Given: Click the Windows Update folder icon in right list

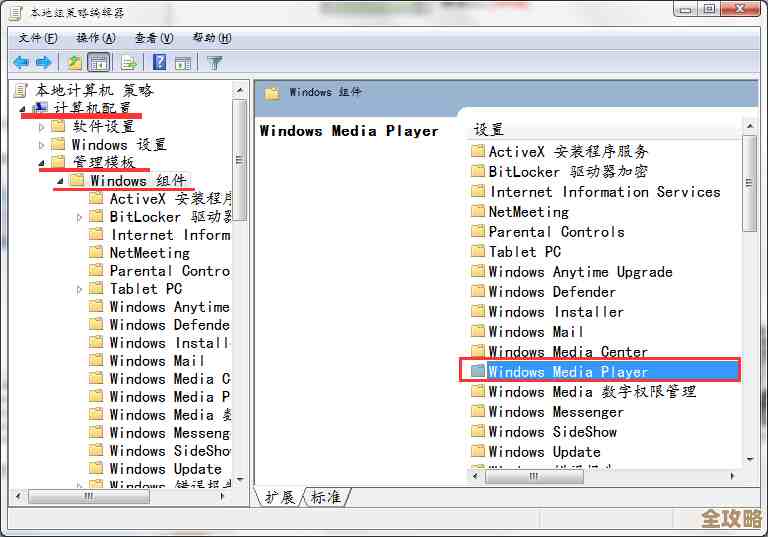Looking at the screenshot, I should tap(478, 451).
